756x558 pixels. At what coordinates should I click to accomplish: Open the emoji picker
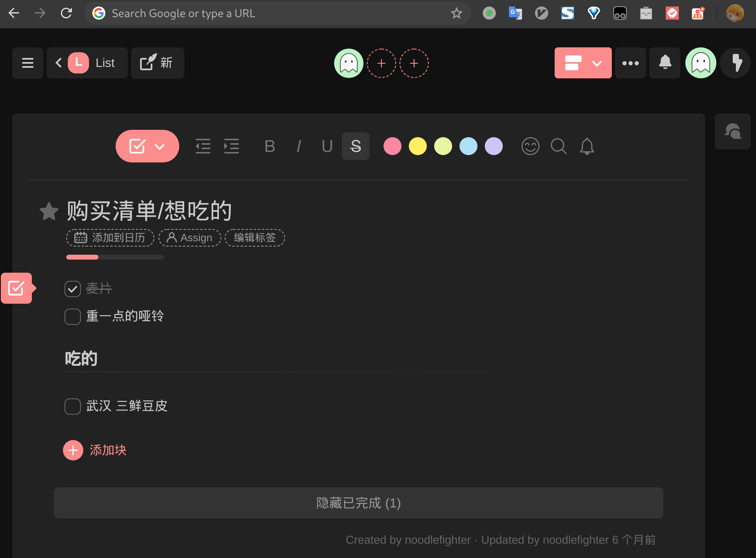click(530, 146)
